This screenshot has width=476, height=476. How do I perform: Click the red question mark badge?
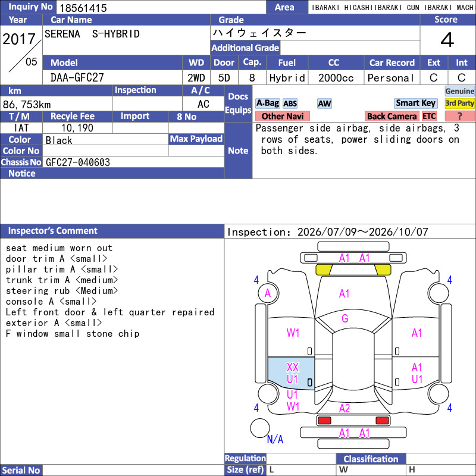click(459, 116)
